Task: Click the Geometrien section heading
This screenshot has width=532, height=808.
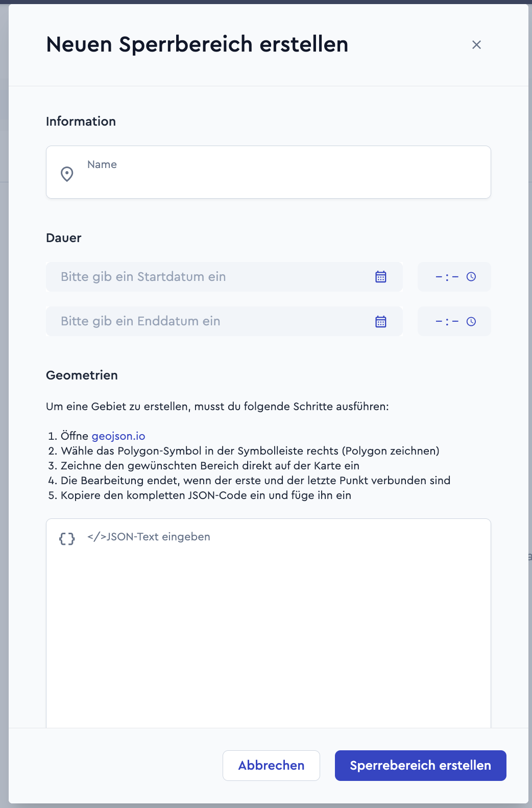Action: [82, 375]
